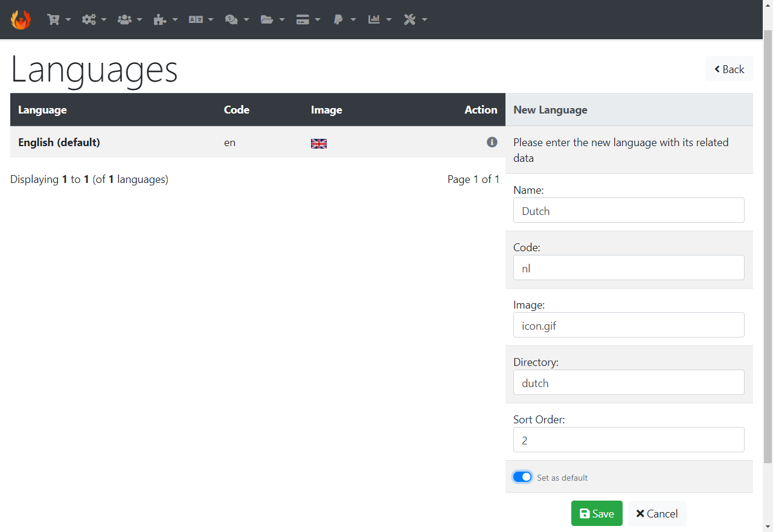Screen dimensions: 773x532
Task: Toggle the Set as default switch
Action: click(522, 477)
